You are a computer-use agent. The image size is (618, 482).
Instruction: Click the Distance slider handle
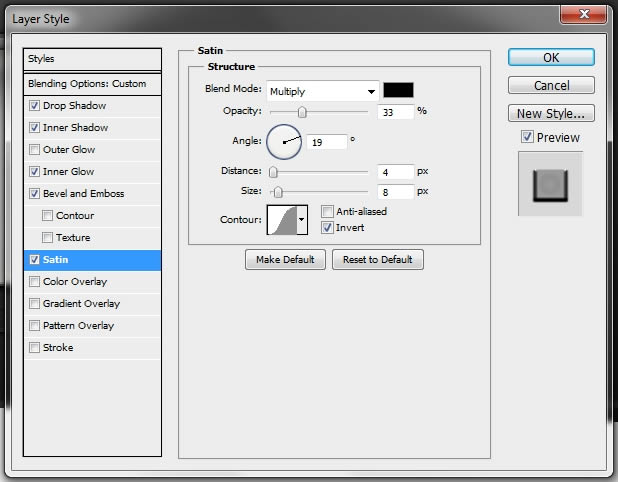coord(273,172)
